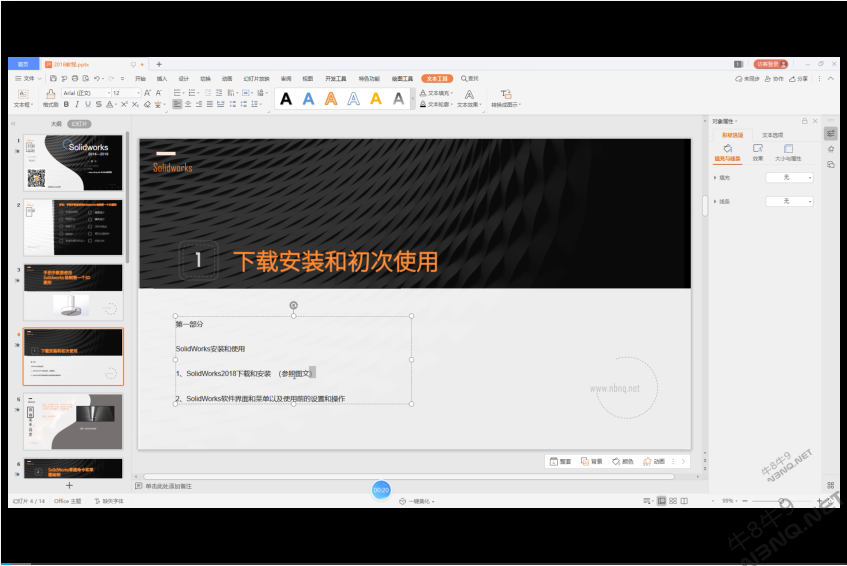Viewport: 847px width, 566px height.
Task: Open the Animation ribbon tab
Action: [x=227, y=79]
